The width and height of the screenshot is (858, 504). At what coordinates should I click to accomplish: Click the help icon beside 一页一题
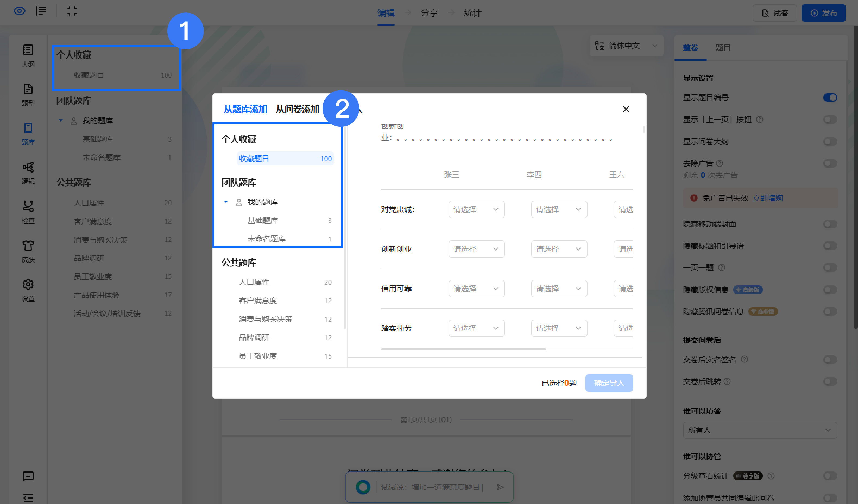click(x=721, y=268)
